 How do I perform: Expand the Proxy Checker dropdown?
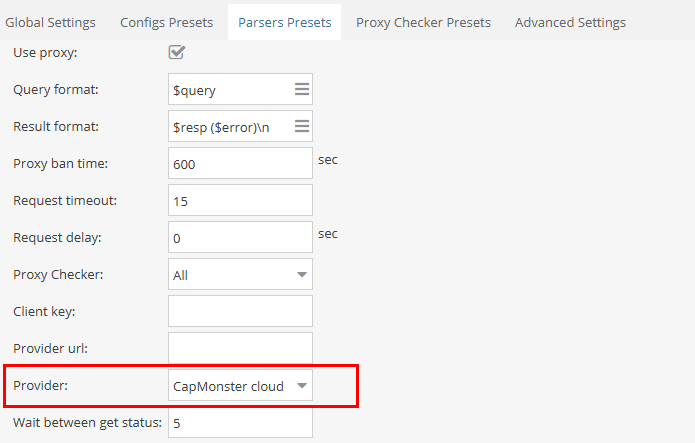click(x=240, y=274)
